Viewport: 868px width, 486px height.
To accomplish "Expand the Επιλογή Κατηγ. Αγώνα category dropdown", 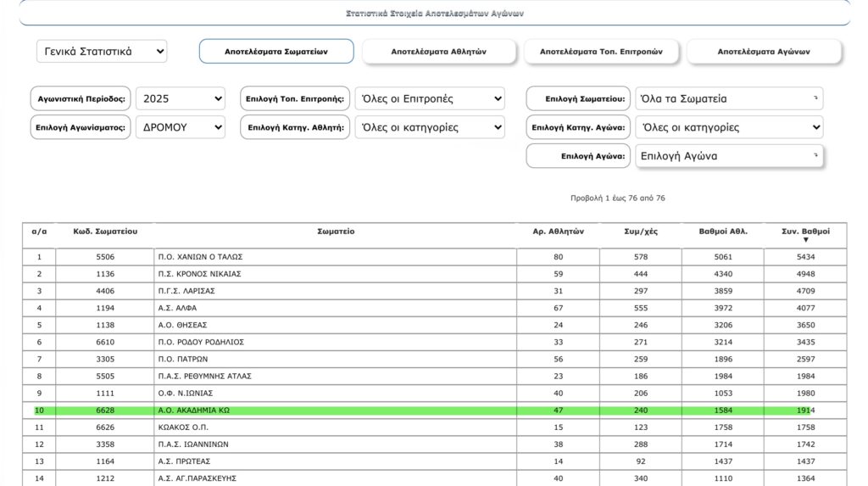I will point(728,128).
